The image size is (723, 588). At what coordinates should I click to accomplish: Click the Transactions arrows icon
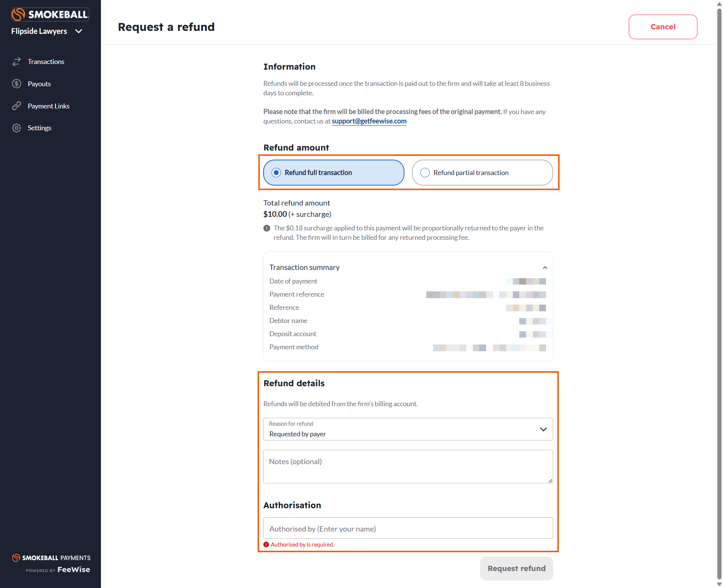pyautogui.click(x=17, y=62)
